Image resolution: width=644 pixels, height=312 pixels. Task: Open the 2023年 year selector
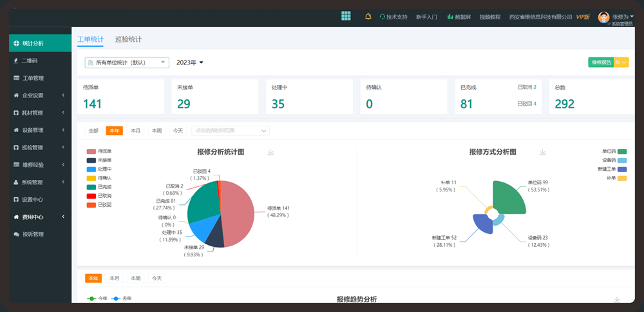coord(189,63)
